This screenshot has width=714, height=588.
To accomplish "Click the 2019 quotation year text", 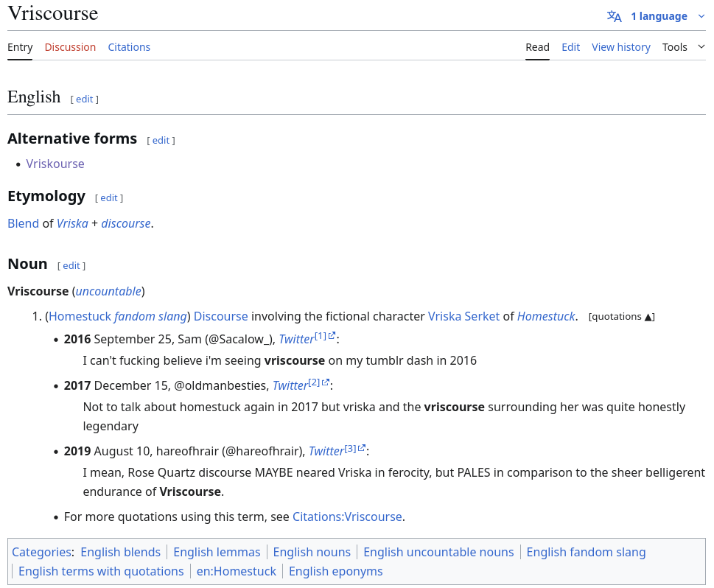I will click(x=77, y=451).
